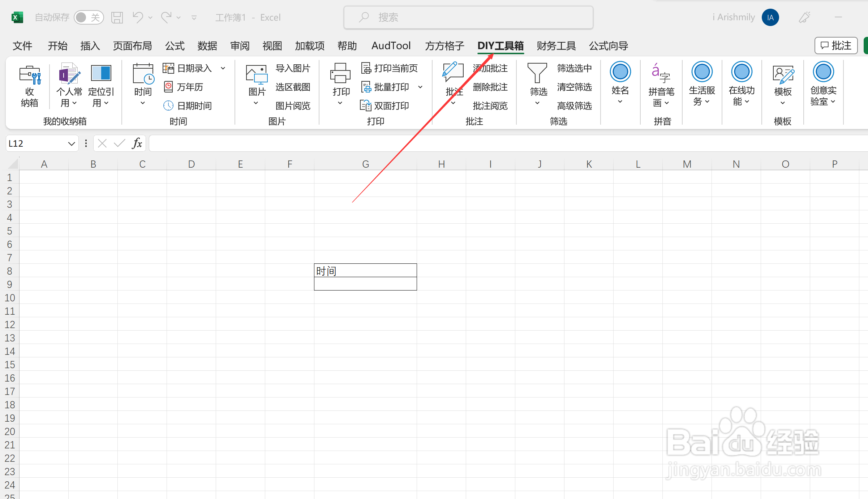Image resolution: width=868 pixels, height=499 pixels.
Task: Expand the Redo history dropdown
Action: [x=179, y=17]
